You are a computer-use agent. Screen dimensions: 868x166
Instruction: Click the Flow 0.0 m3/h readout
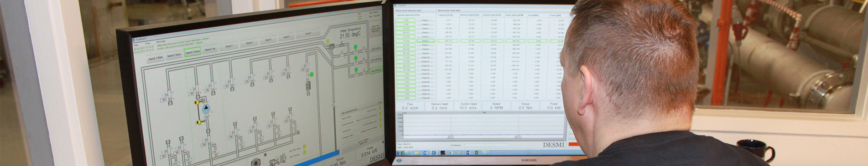(410, 106)
